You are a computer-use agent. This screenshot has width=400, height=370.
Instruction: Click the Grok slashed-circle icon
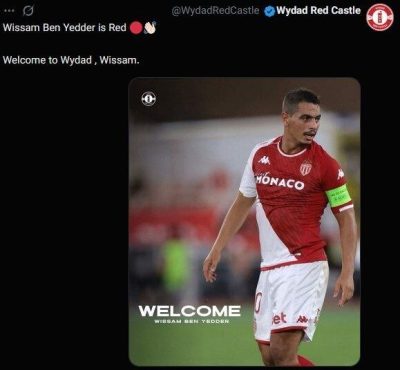tap(28, 11)
